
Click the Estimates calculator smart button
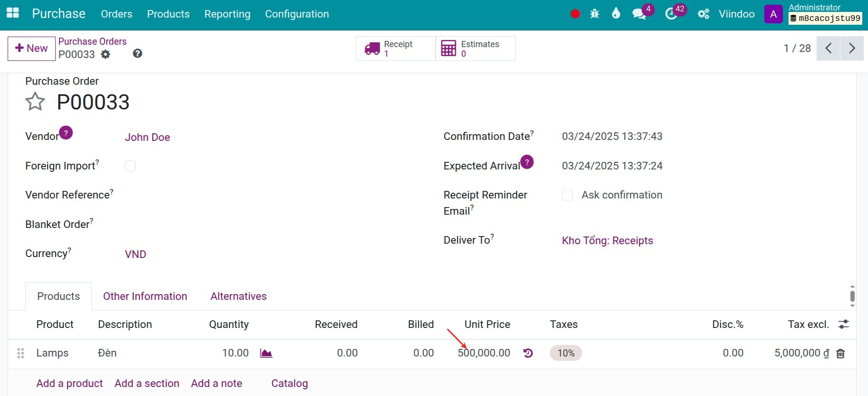click(x=475, y=49)
